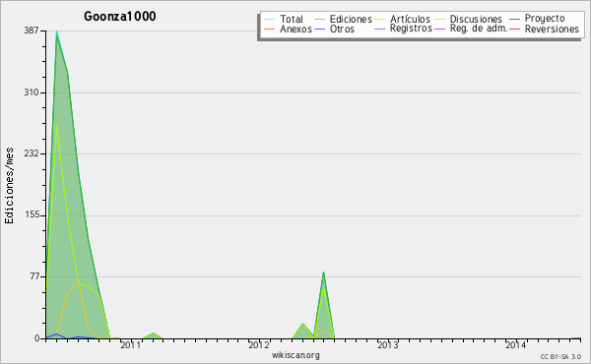Click the 2012 x-axis label
This screenshot has width=591, height=364.
pyautogui.click(x=258, y=345)
